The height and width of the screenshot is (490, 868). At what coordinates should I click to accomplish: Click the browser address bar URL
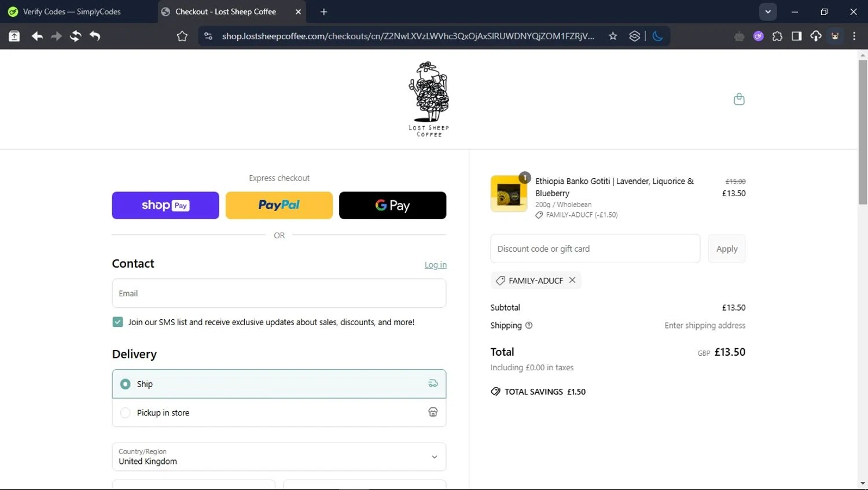408,36
